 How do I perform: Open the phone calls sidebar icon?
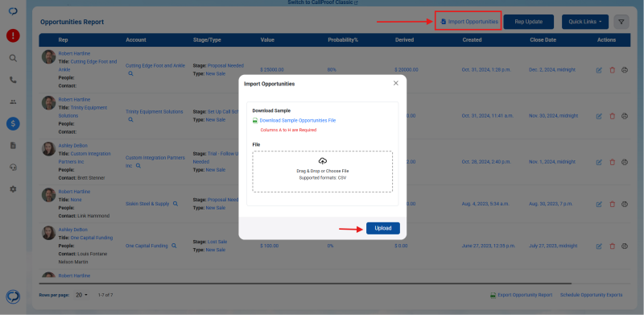coord(13,80)
